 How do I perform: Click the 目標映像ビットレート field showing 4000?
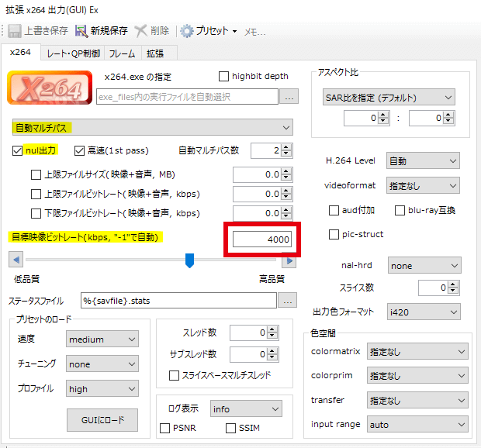click(263, 240)
